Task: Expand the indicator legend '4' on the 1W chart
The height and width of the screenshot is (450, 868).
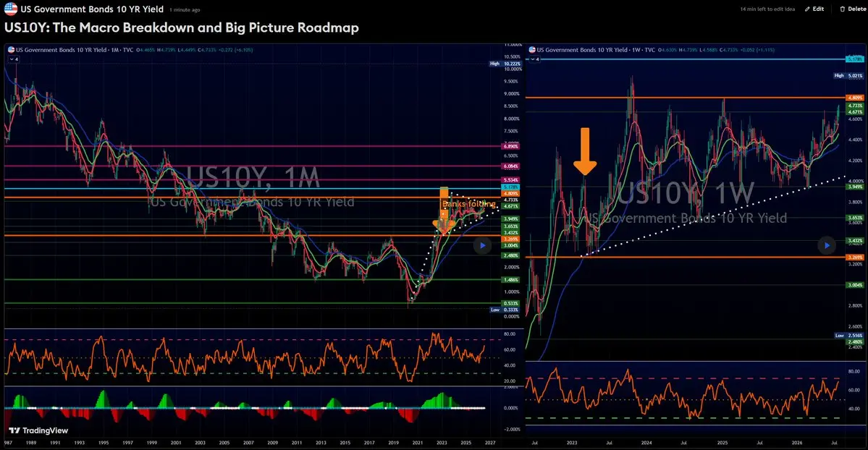Action: coord(534,59)
